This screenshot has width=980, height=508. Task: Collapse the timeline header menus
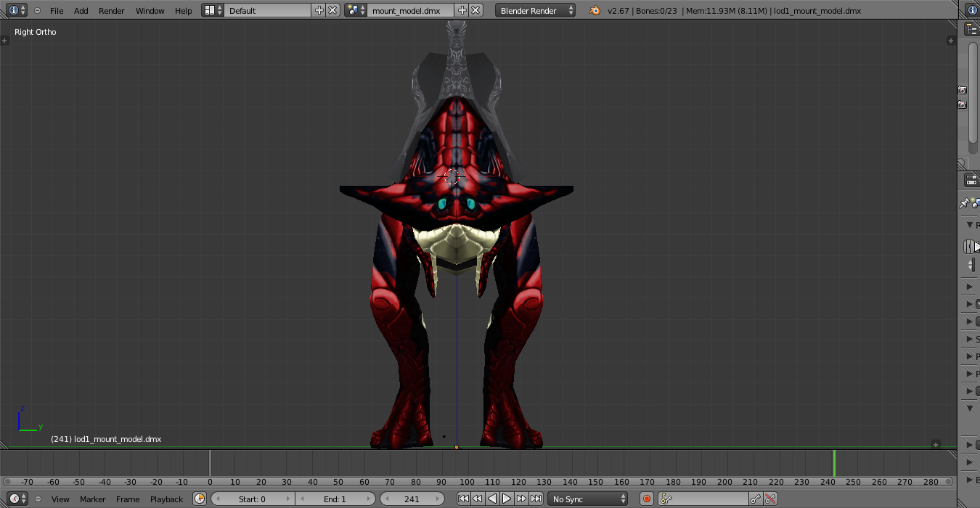[x=38, y=499]
